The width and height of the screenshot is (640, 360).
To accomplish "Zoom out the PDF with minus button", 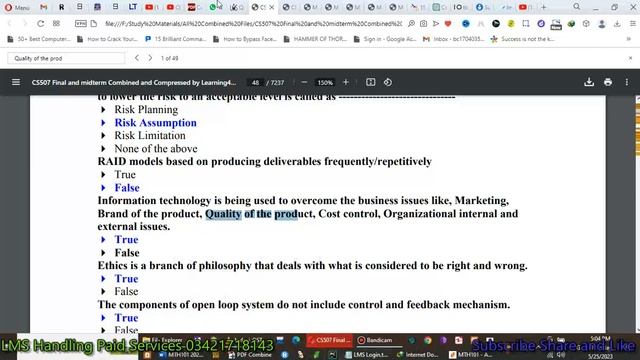I will [x=304, y=82].
